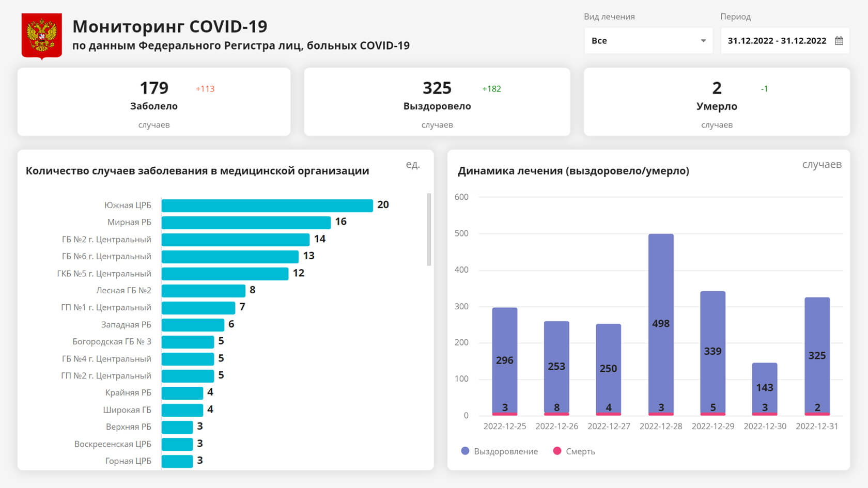Click the +113 change indicator

[205, 89]
